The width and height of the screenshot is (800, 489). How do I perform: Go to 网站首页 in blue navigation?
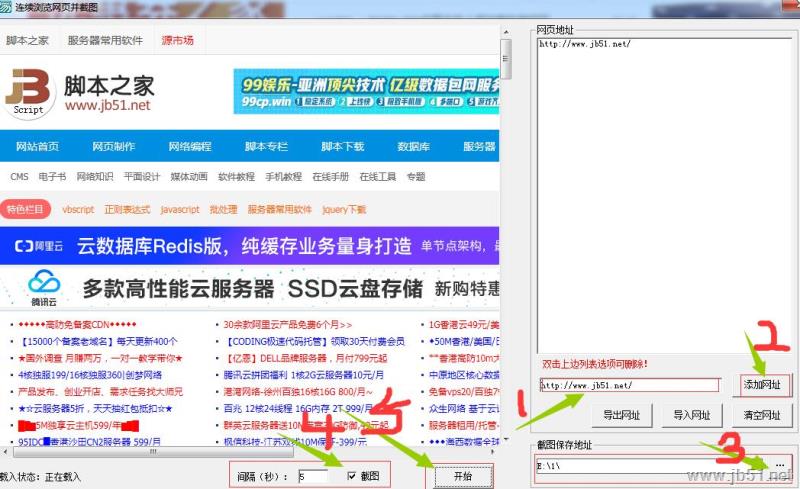pyautogui.click(x=37, y=146)
